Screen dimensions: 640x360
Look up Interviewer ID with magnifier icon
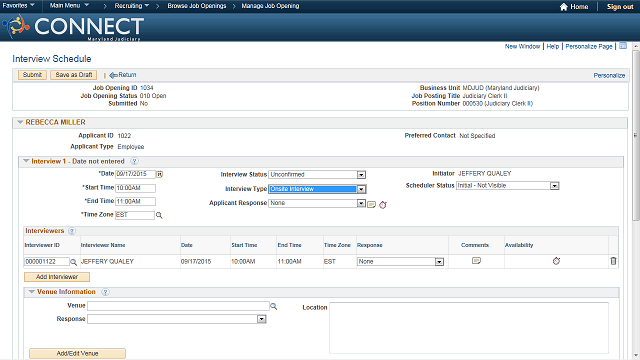[73, 262]
